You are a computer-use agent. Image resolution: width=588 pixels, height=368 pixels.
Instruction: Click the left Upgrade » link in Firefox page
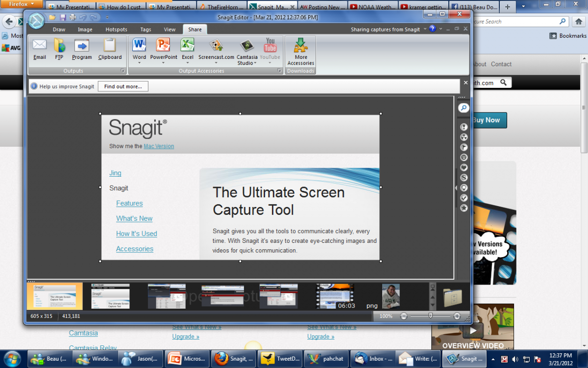point(186,337)
